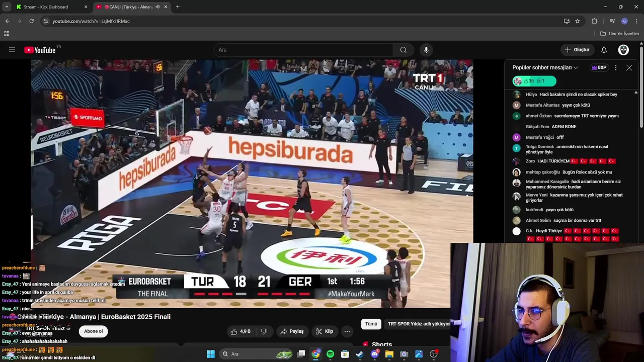Select the Tümü filter chip
The image size is (644, 362).
[371, 324]
